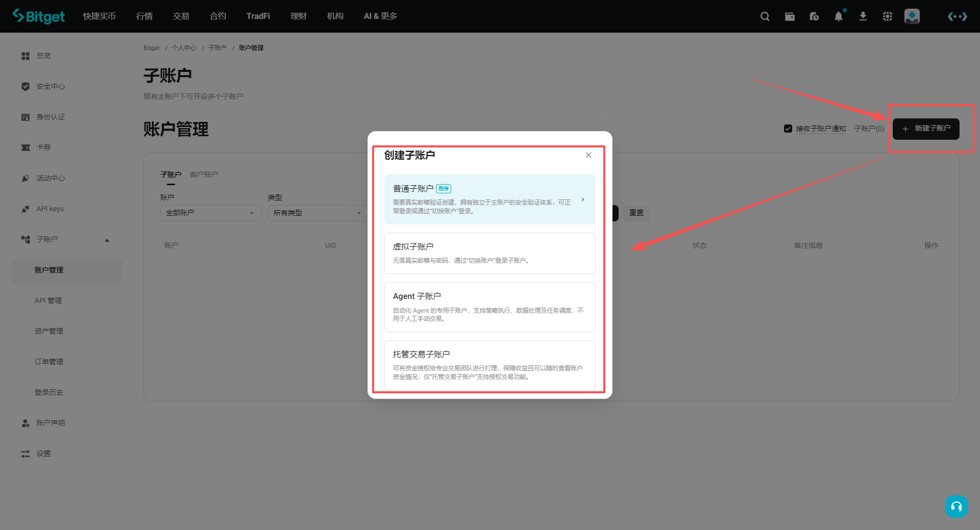The height and width of the screenshot is (530, 980).
Task: Toggle the 接收子账户通知 checkbox
Action: (x=788, y=129)
